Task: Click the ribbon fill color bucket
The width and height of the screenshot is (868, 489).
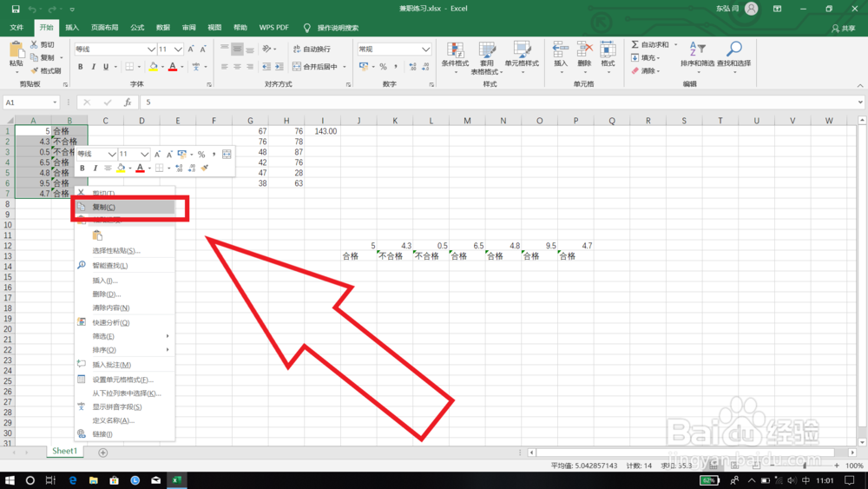Action: (x=154, y=67)
